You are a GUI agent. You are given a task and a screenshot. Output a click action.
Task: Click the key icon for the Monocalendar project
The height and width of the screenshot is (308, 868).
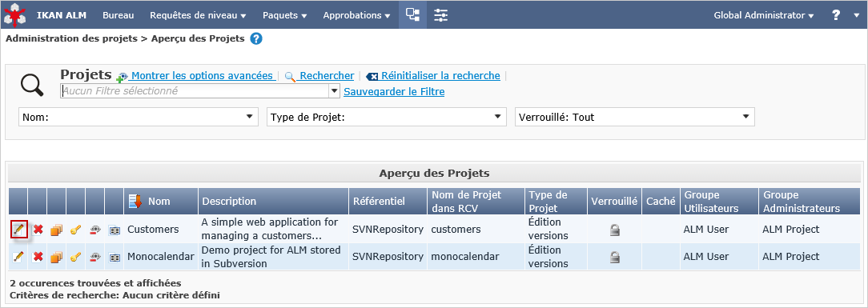pos(76,257)
